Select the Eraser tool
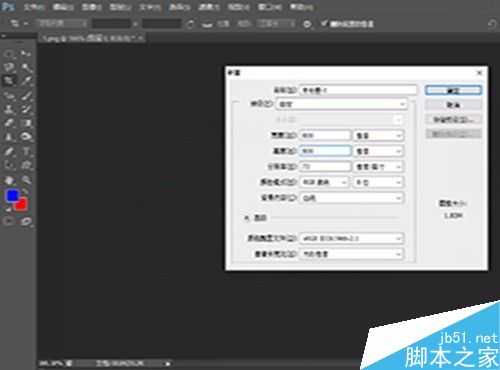The width and height of the screenshot is (500, 370). [9, 123]
